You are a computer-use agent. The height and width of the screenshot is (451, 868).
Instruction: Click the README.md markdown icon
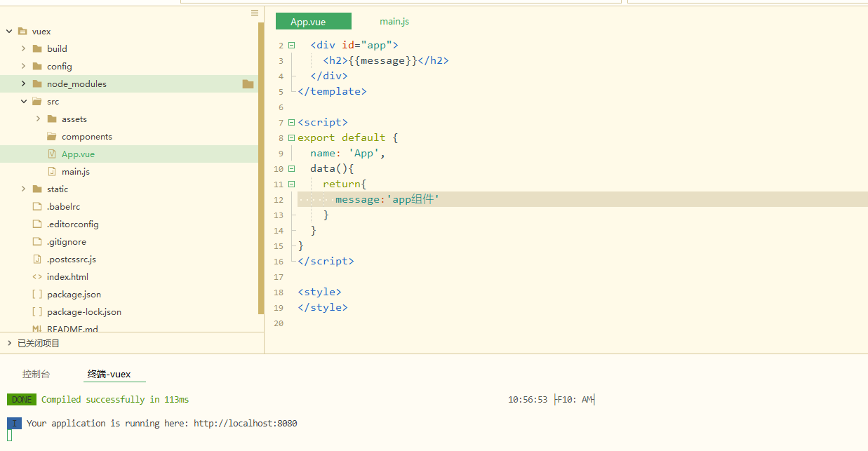tap(37, 328)
